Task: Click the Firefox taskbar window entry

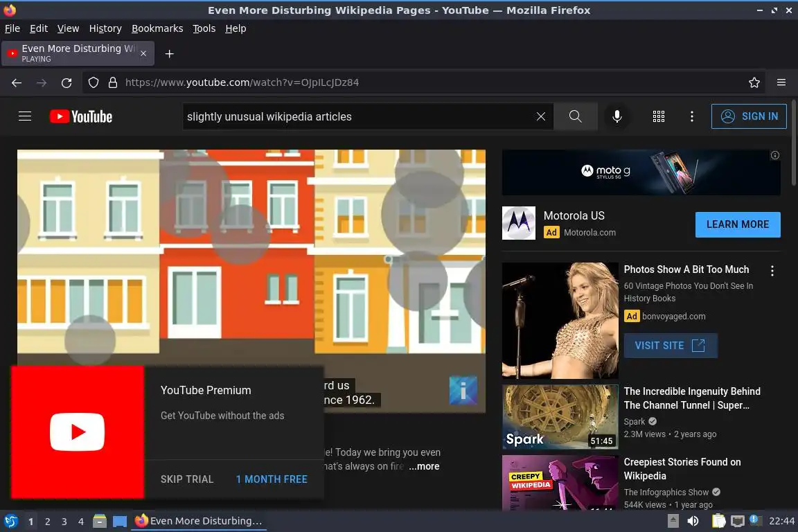Action: click(199, 521)
